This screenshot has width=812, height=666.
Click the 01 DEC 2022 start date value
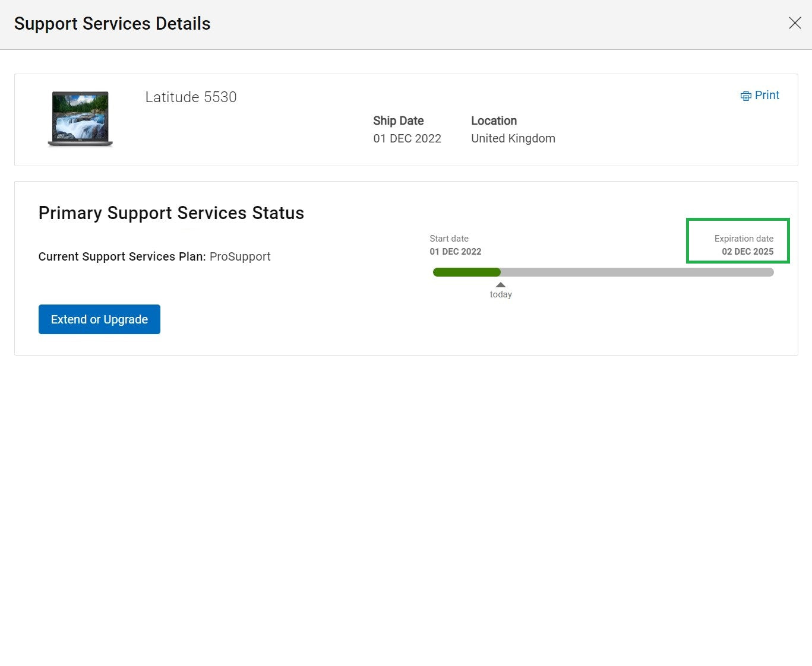[456, 252]
